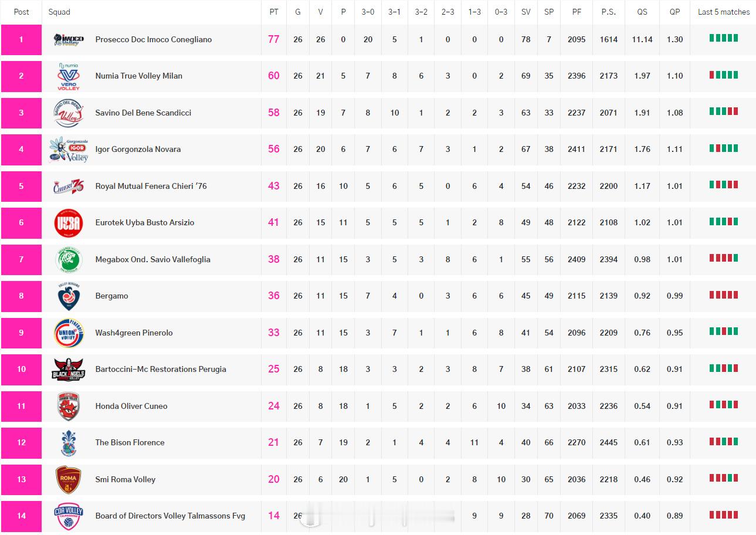Viewport: 756px width, 535px height.
Task: Click Conegliano's last 5 matches bars
Action: (724, 38)
